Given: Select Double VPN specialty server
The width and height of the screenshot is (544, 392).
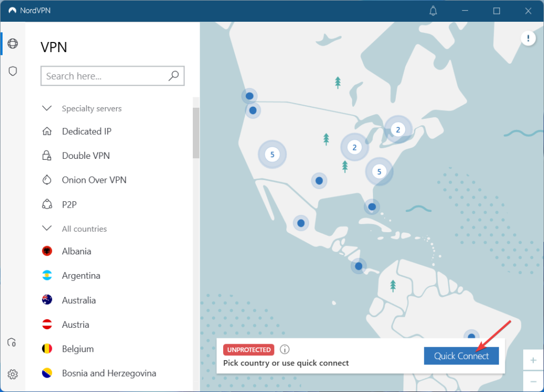Looking at the screenshot, I should pyautogui.click(x=86, y=156).
